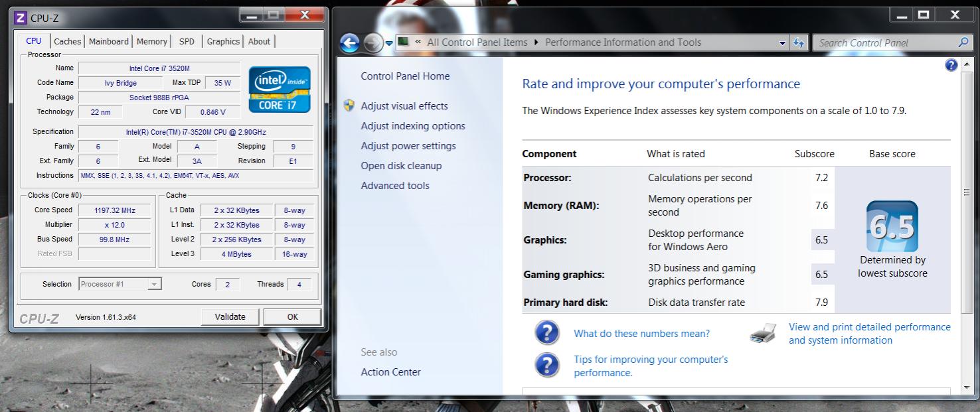Click Level 3 cache value 4 MBytes

pos(236,253)
